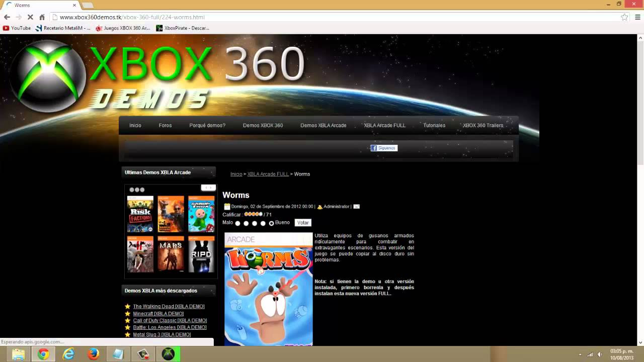The image size is (644, 362).
Task: Open Minecraft [XBLA DEMO] link
Action: point(158,314)
